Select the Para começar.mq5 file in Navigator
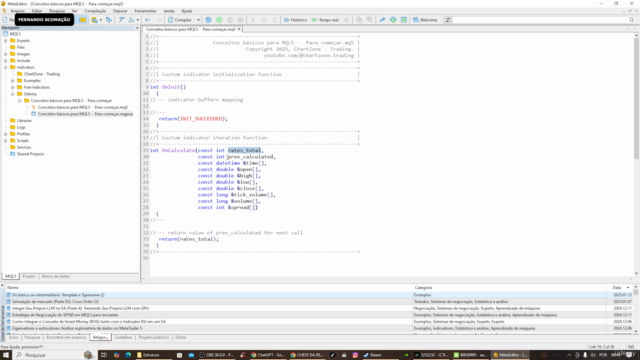Screen dimensions: 640x360 click(x=83, y=107)
